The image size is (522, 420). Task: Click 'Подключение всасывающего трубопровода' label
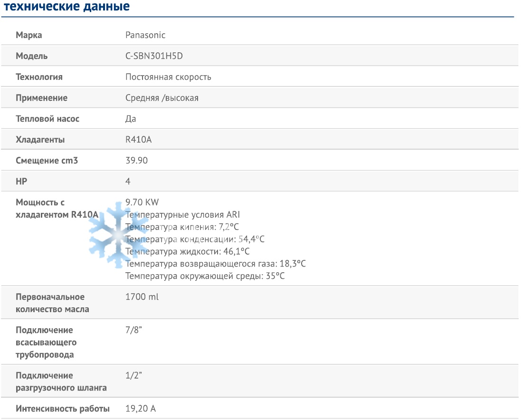46,343
